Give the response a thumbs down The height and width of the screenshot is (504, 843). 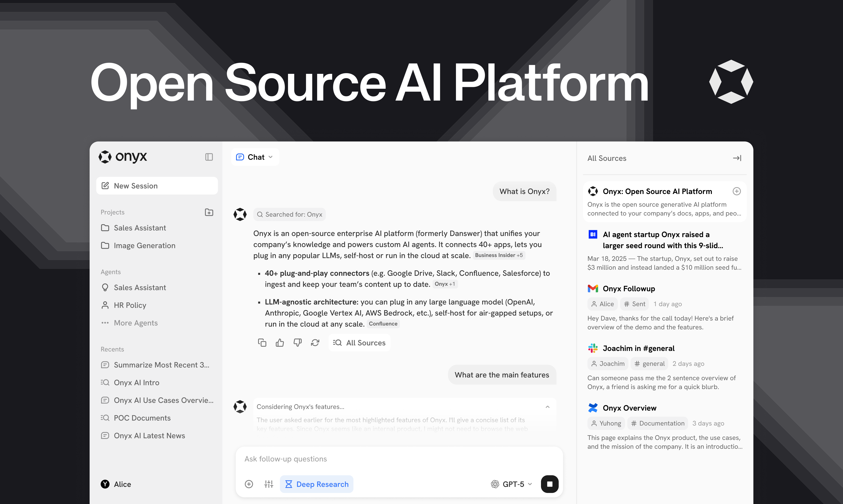[x=297, y=343]
